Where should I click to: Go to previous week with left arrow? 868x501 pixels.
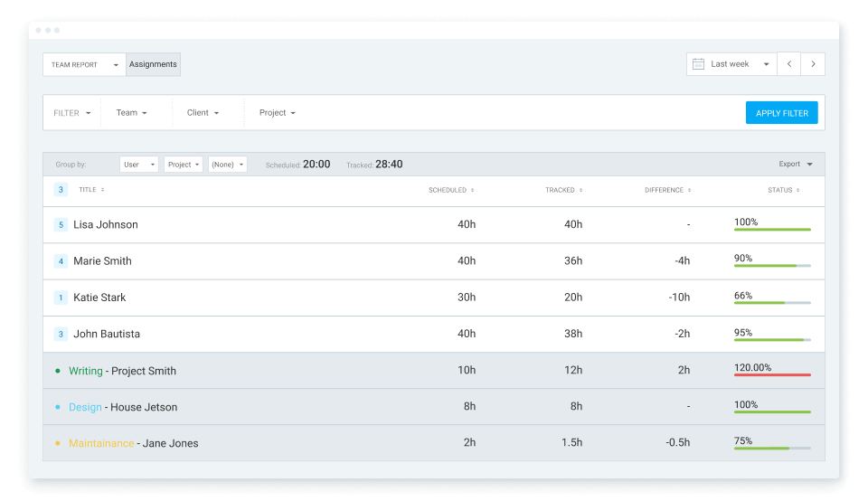789,64
